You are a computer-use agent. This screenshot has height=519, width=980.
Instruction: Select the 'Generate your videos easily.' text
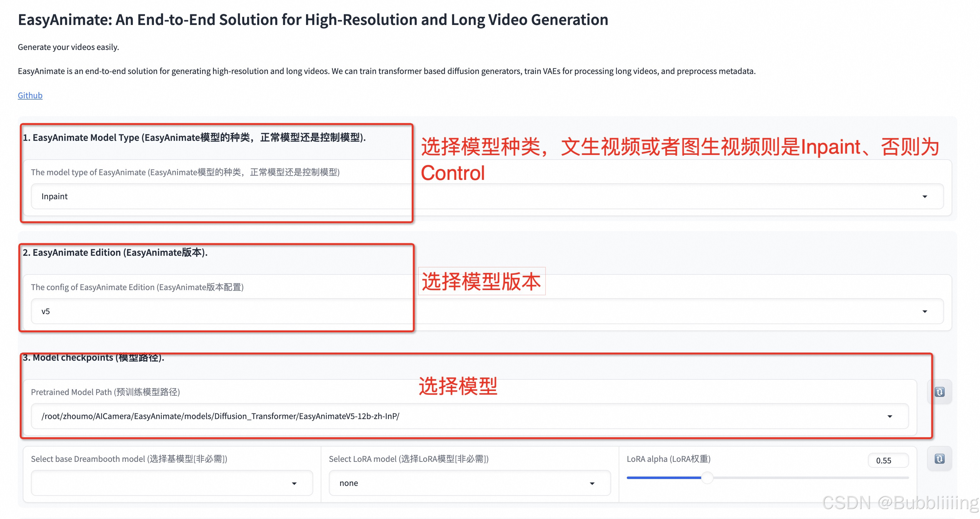pos(68,47)
